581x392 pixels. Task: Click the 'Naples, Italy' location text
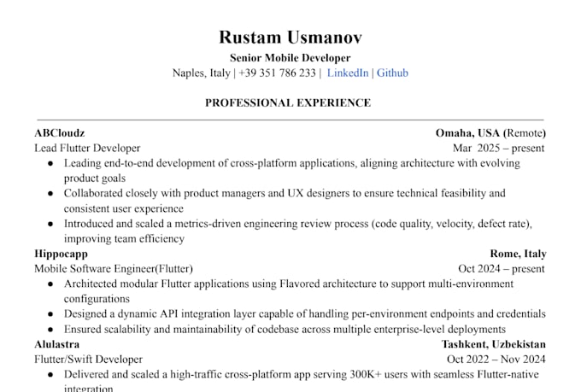201,73
